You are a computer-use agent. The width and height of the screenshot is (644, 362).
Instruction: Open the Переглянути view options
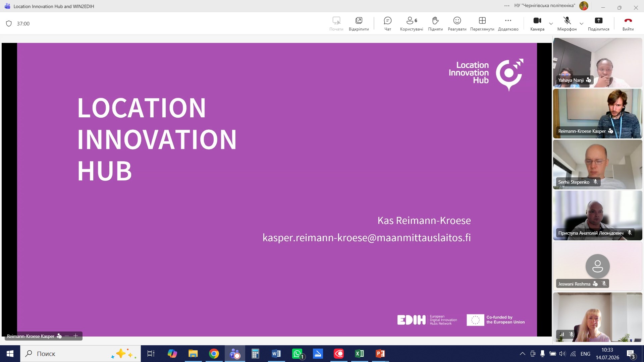(x=482, y=24)
